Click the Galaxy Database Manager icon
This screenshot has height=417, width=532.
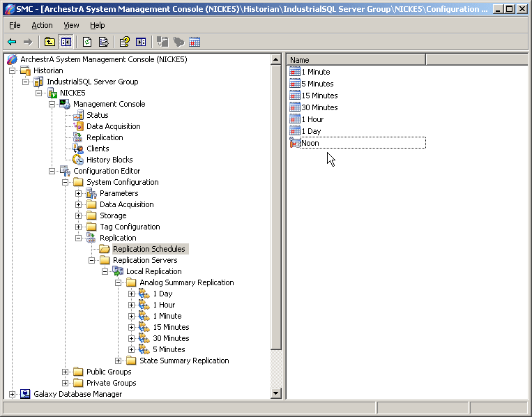click(25, 394)
